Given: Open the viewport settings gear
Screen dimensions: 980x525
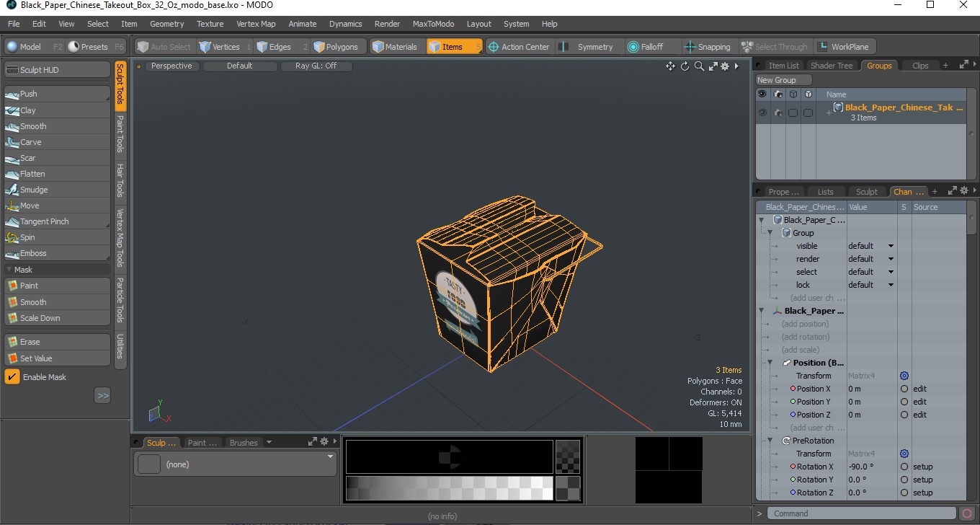Looking at the screenshot, I should tap(725, 66).
